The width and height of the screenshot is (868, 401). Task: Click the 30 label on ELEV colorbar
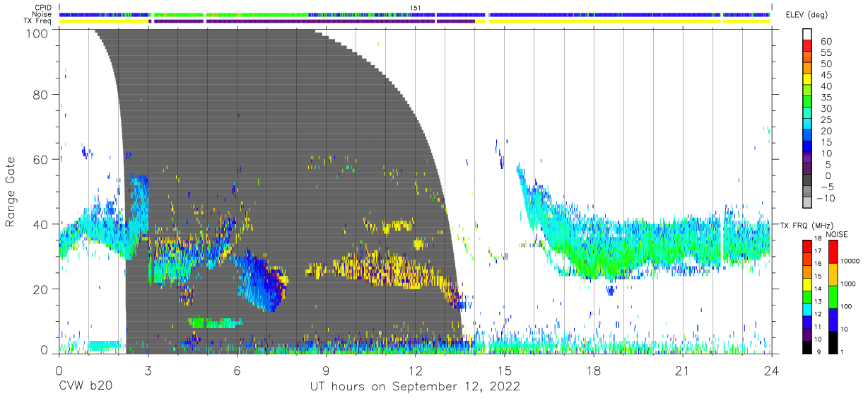[826, 109]
